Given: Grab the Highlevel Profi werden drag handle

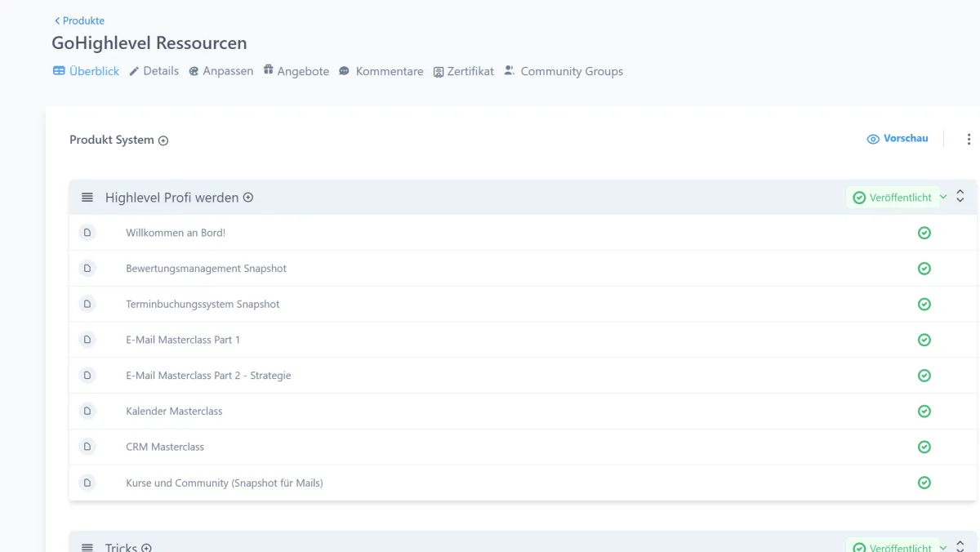Looking at the screenshot, I should pos(87,198).
